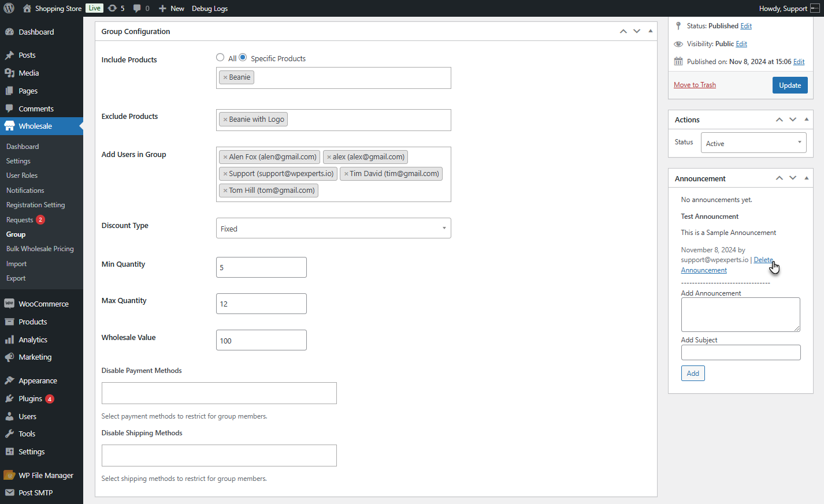The image size is (824, 504).
Task: Click the Update button
Action: coord(790,85)
